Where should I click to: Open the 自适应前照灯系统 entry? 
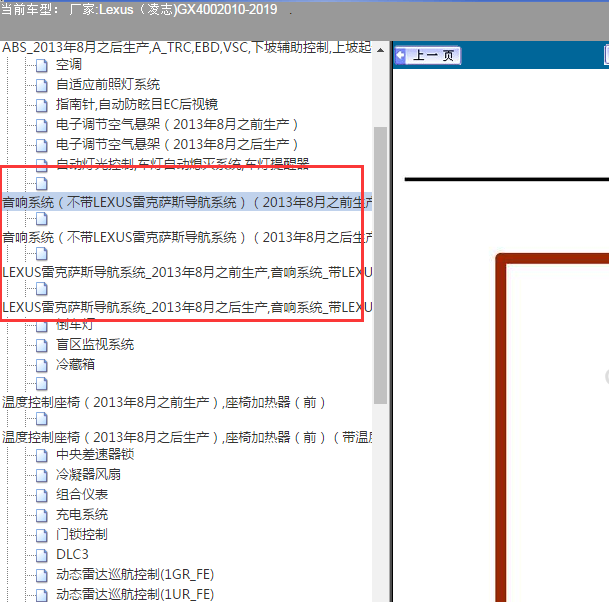point(108,84)
